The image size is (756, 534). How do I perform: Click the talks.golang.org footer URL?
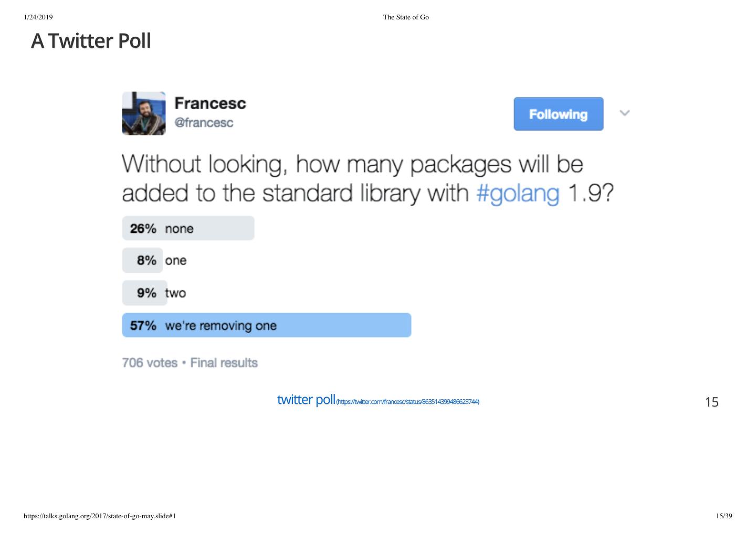click(100, 516)
